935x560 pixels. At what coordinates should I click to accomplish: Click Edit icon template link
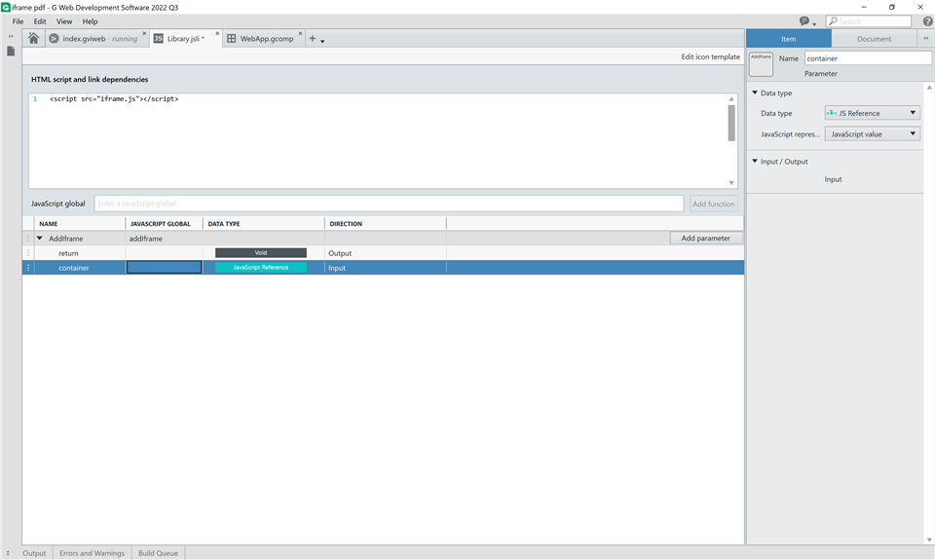tap(710, 56)
